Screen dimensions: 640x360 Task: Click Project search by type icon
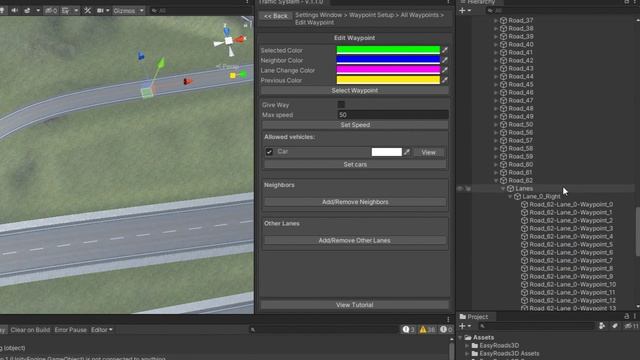(x=602, y=326)
